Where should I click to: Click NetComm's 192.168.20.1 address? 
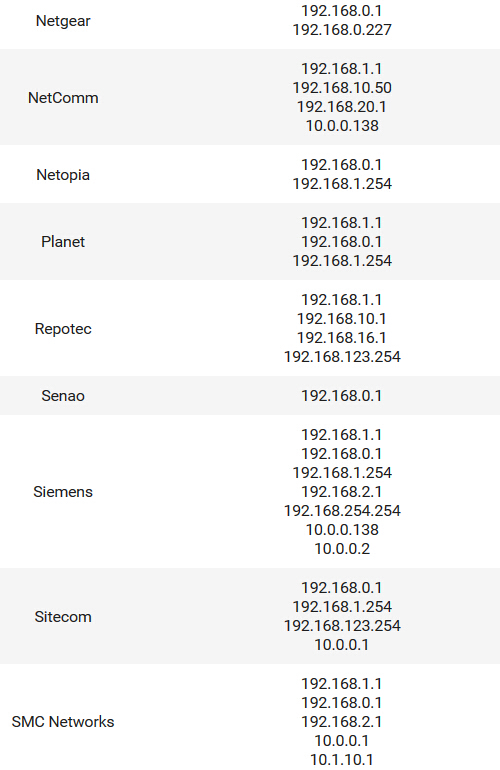point(342,107)
